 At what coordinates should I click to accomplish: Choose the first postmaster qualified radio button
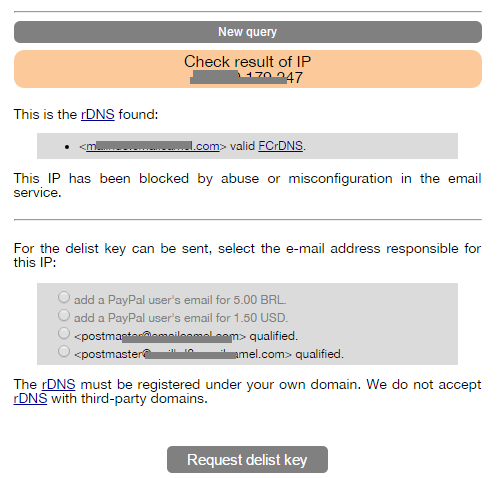[64, 333]
